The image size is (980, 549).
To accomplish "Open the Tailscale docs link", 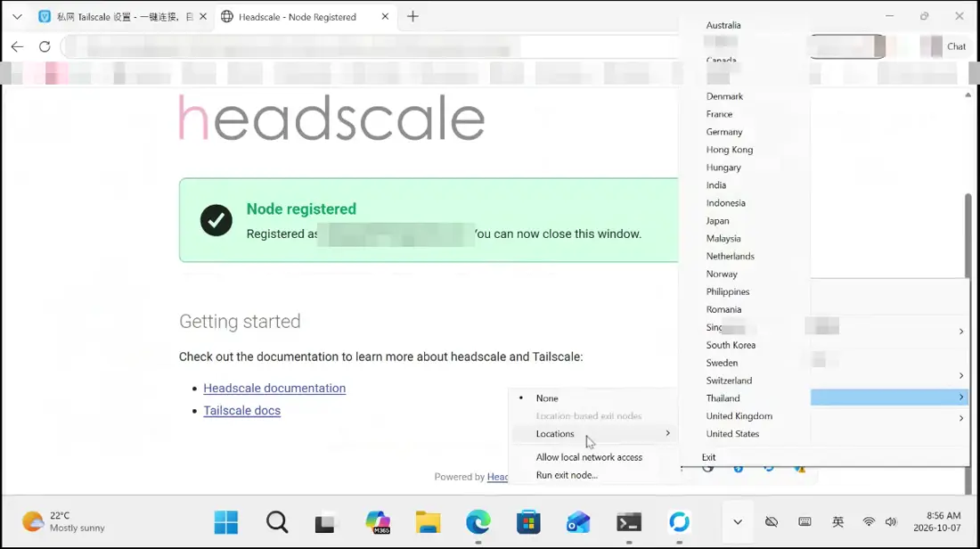I will click(241, 411).
